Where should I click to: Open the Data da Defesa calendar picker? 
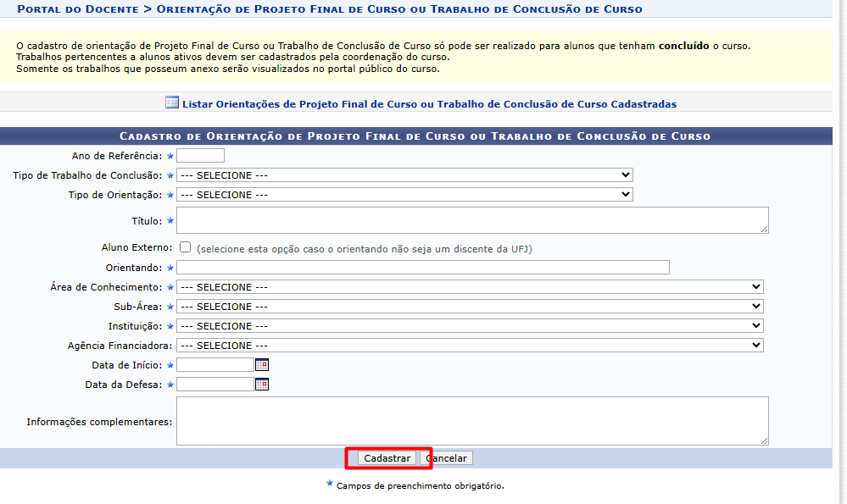262,385
